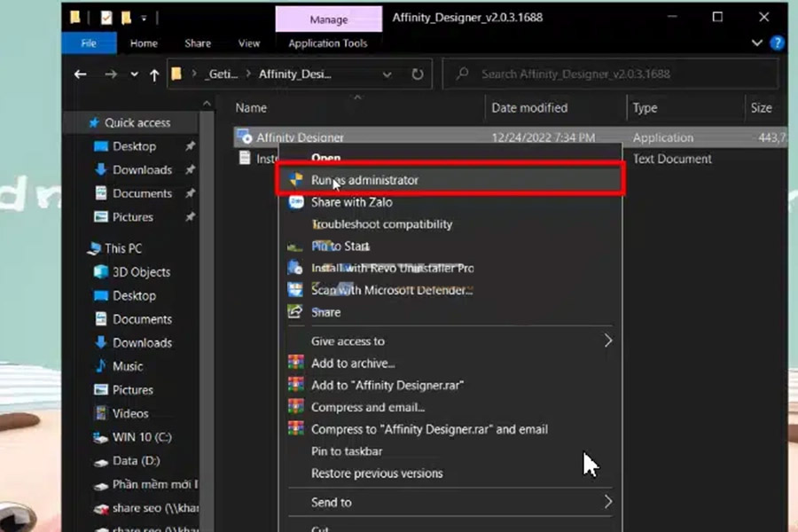Choose Open from the context menu
Viewport: 798px width, 532px height.
[x=325, y=158]
